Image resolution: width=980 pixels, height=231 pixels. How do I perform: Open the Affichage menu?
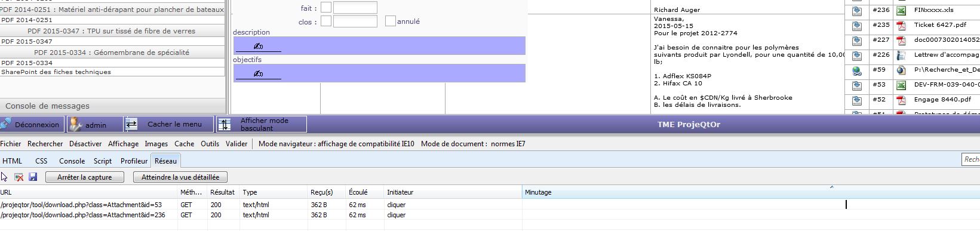click(x=123, y=144)
